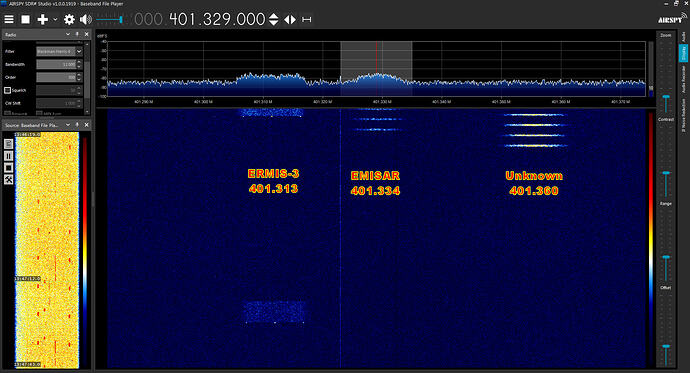
Task: Click the CW Shift value field
Action: click(x=56, y=103)
